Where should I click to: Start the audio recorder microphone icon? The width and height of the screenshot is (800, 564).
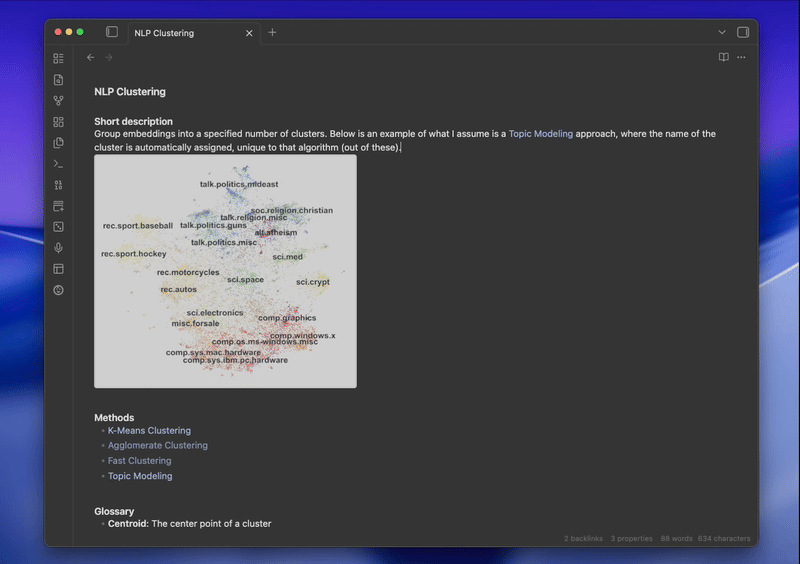click(58, 248)
